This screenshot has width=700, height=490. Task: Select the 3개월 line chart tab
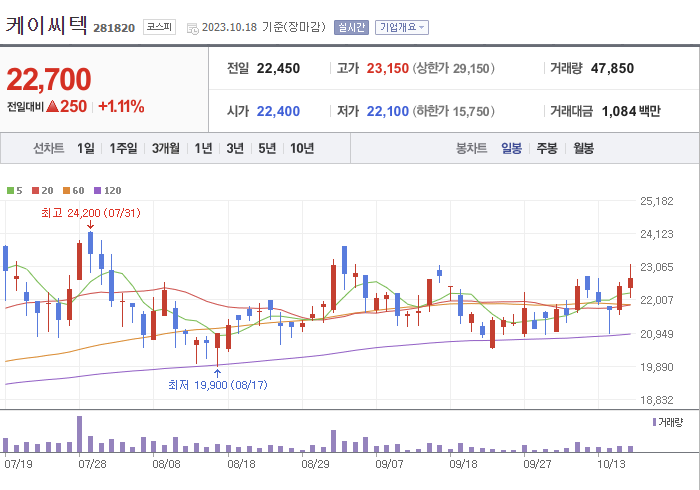click(x=166, y=148)
